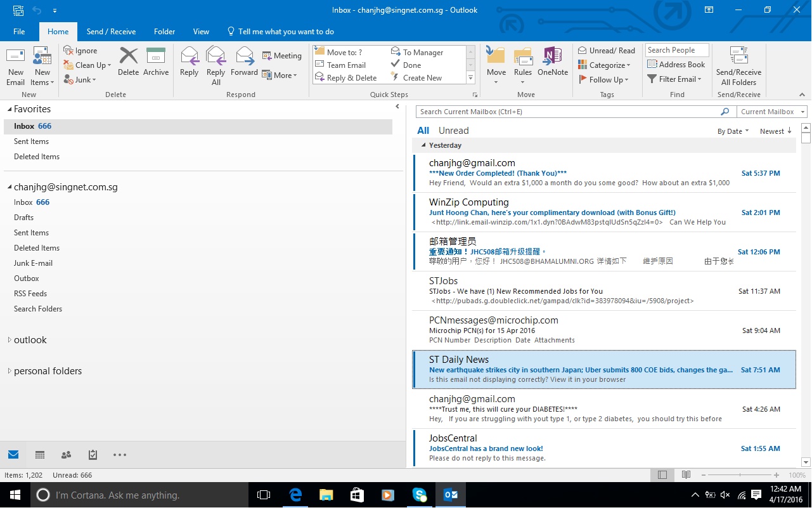Open File Explorer from the taskbar
Viewport: 812px width, 510px height.
(x=326, y=495)
